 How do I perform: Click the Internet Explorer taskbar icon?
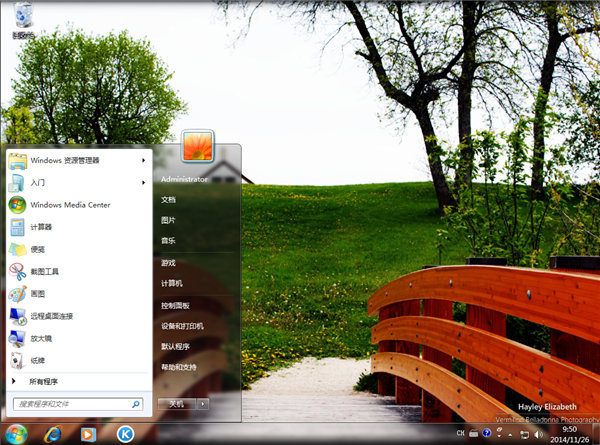[53, 434]
